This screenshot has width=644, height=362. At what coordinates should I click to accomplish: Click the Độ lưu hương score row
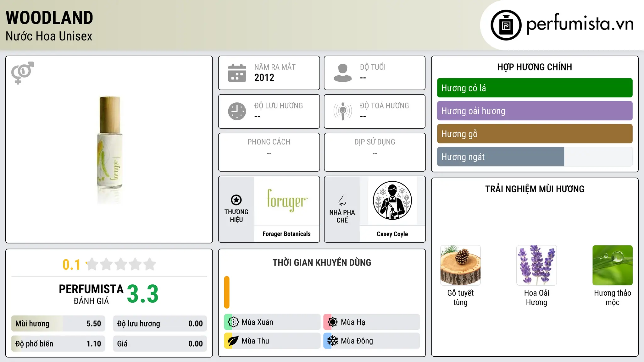[x=160, y=324]
